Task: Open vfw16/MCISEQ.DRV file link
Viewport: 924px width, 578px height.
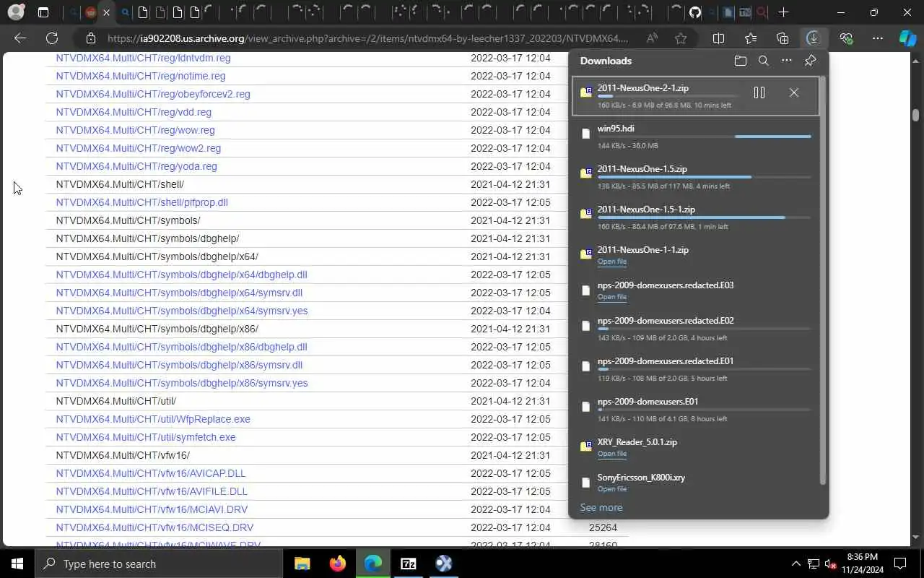Action: (x=154, y=527)
